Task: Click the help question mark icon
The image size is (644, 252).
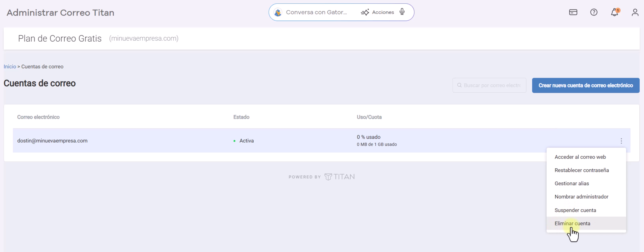Action: pos(594,12)
